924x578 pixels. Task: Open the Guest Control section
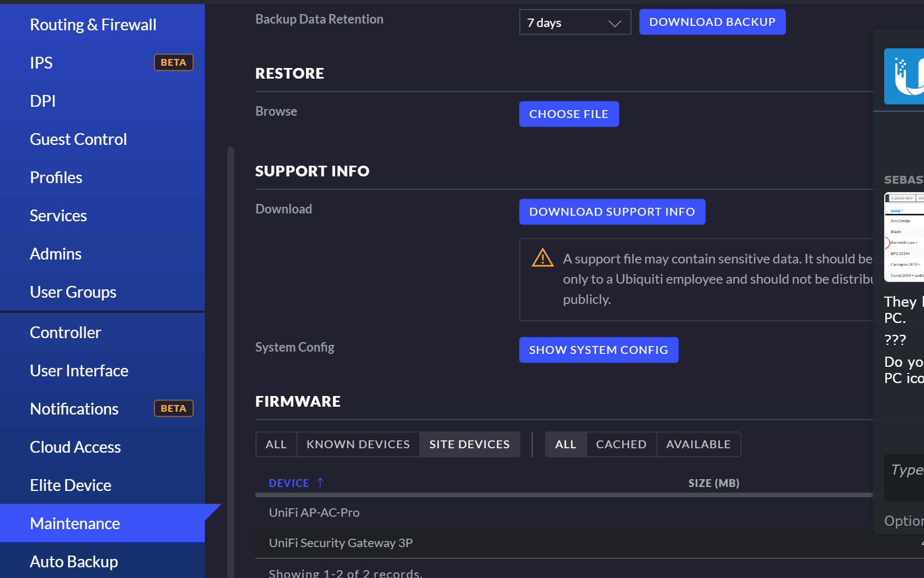pos(78,139)
